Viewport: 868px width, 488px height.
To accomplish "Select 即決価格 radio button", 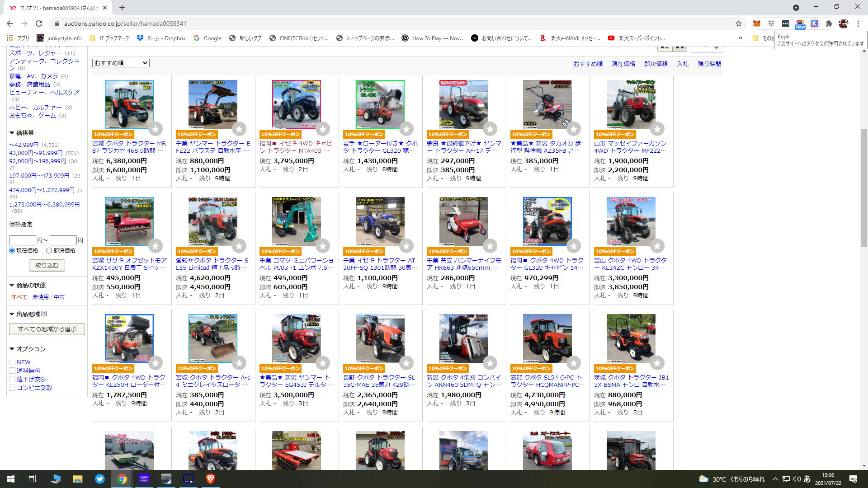I will click(49, 250).
